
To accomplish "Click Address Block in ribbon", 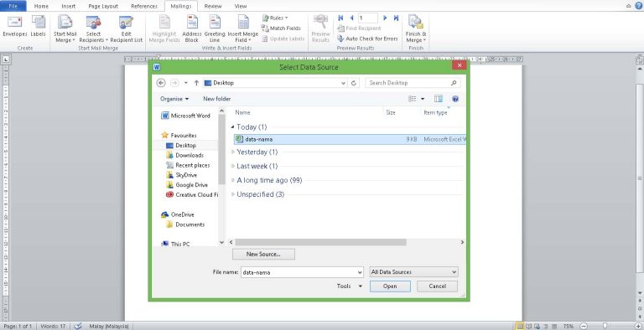I will 192,28.
